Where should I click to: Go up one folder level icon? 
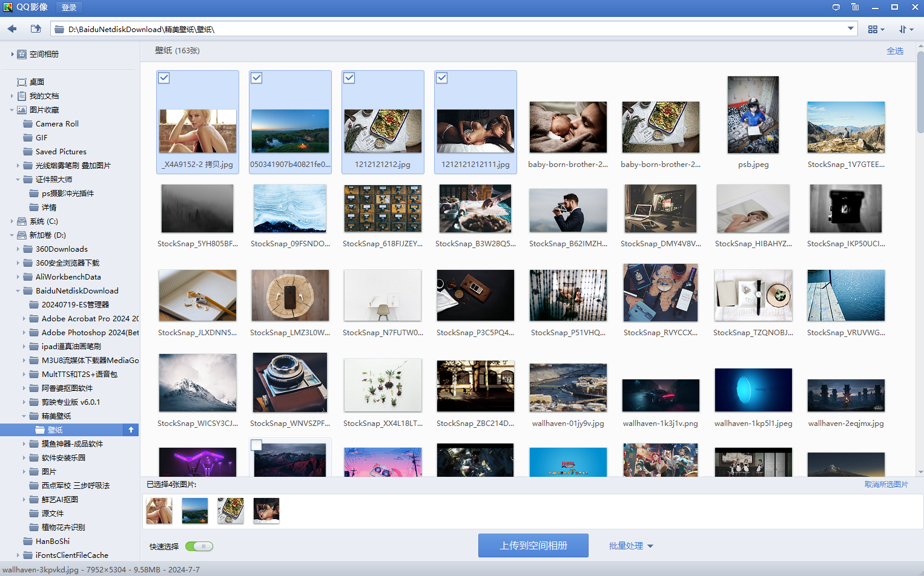[x=36, y=29]
